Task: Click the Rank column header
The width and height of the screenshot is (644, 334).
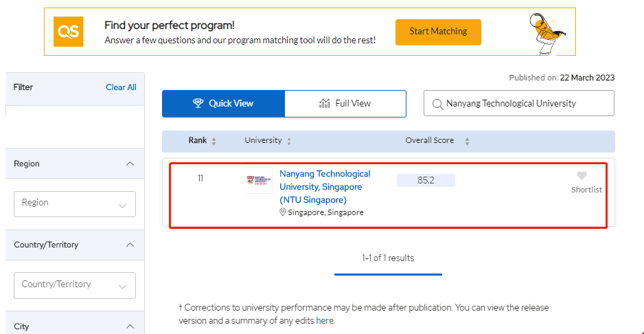Action: [198, 140]
